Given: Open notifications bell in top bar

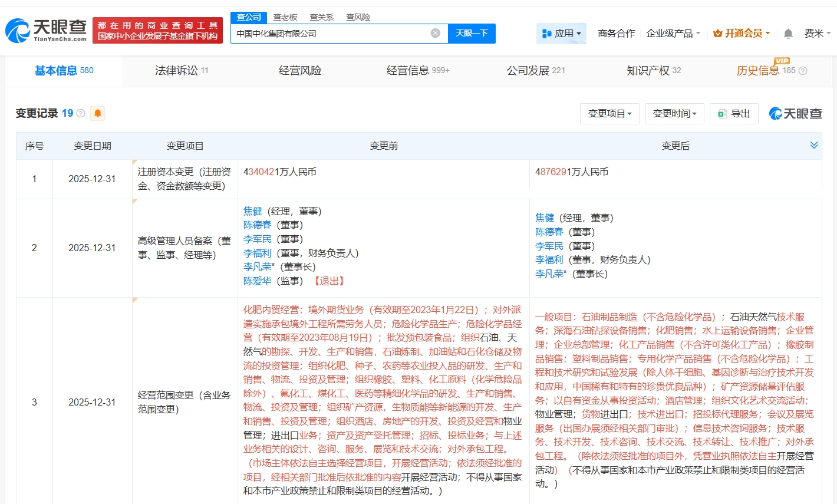Looking at the screenshot, I should coord(788,34).
